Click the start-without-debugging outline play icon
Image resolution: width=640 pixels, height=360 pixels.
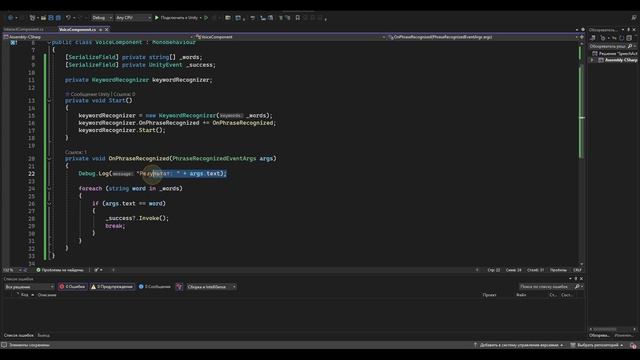(x=206, y=18)
